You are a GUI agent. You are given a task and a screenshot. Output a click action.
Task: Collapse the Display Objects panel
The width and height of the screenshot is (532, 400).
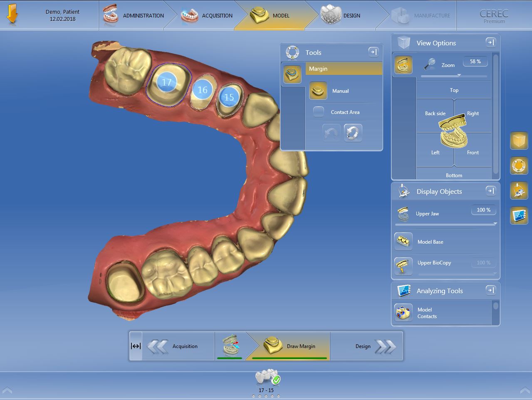(x=490, y=191)
